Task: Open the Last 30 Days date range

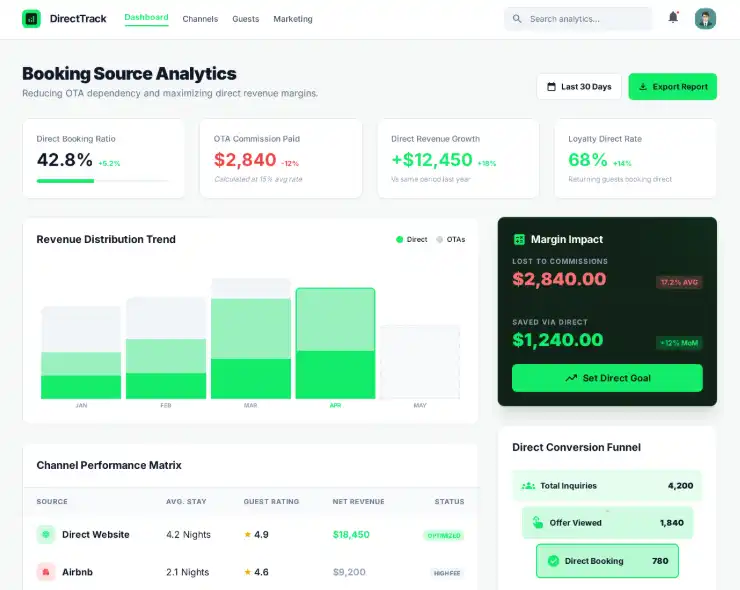Action: 579,87
